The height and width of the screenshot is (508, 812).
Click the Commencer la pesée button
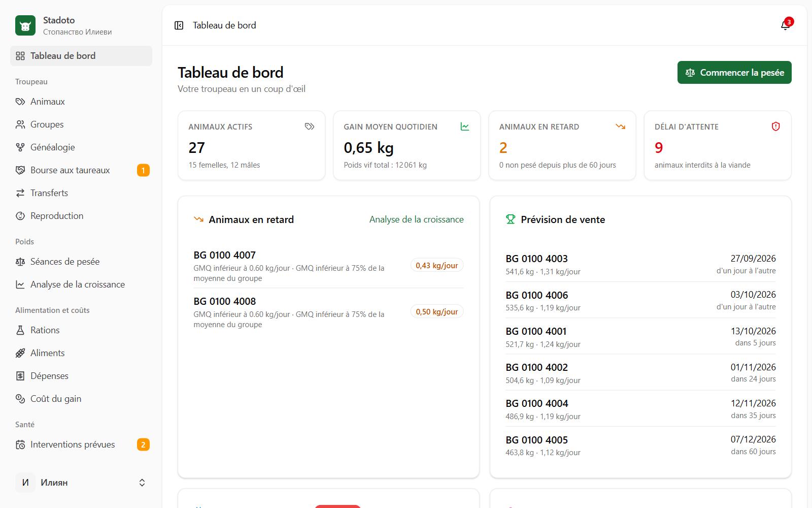point(734,73)
